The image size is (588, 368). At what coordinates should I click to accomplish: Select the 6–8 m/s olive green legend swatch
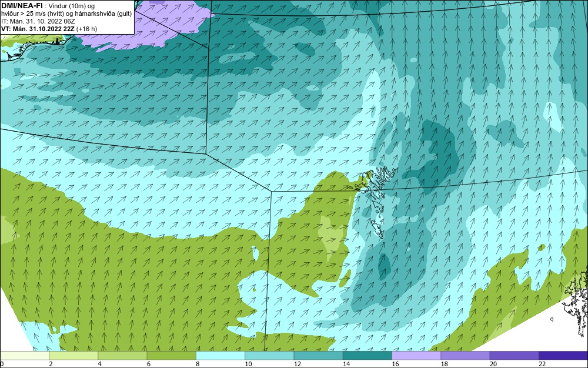click(171, 356)
